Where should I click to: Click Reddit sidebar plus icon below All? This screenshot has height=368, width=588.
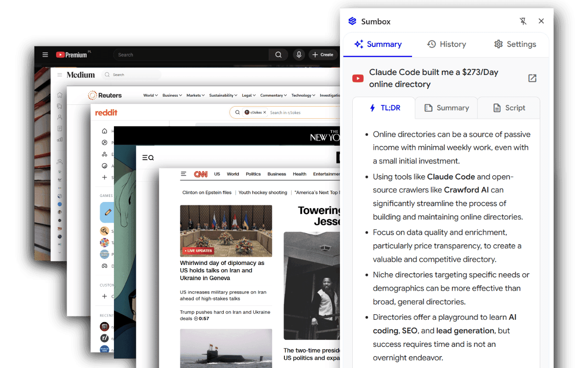click(x=104, y=177)
